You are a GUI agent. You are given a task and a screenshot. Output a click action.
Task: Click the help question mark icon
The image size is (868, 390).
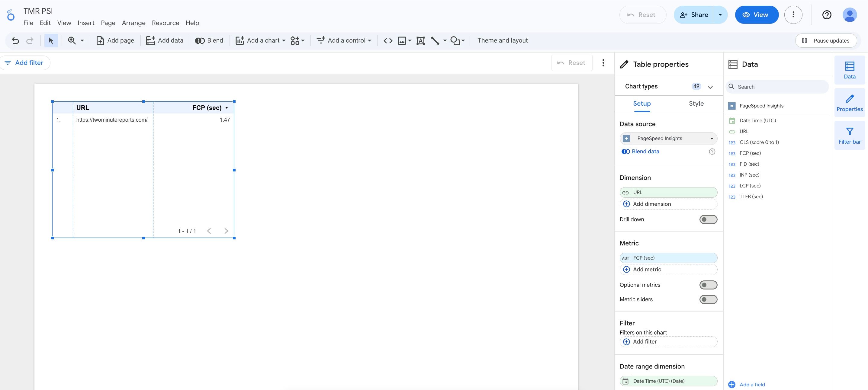827,15
